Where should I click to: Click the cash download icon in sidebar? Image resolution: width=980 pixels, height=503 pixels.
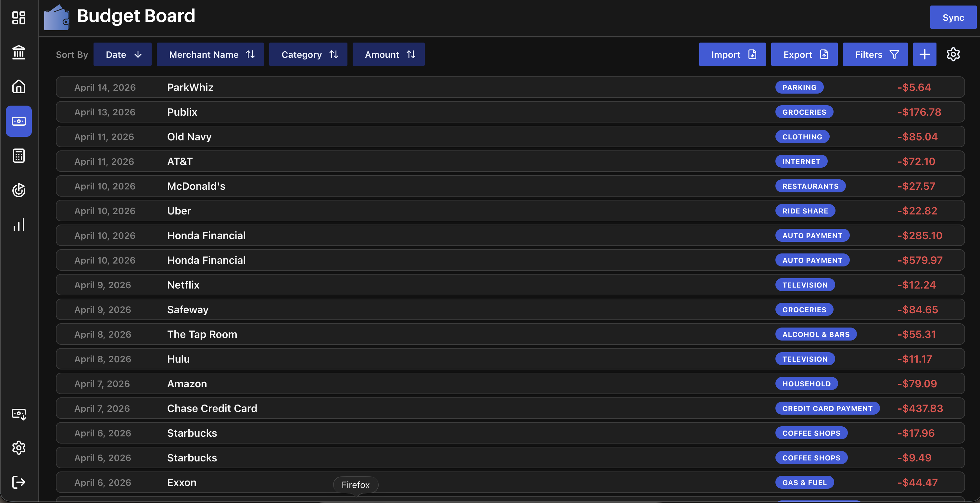click(19, 414)
